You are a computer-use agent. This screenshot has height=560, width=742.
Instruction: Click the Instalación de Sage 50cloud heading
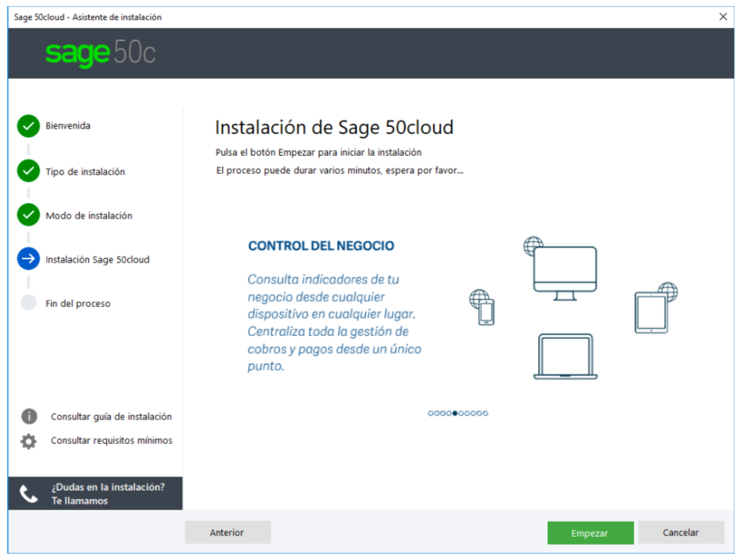[x=334, y=128]
